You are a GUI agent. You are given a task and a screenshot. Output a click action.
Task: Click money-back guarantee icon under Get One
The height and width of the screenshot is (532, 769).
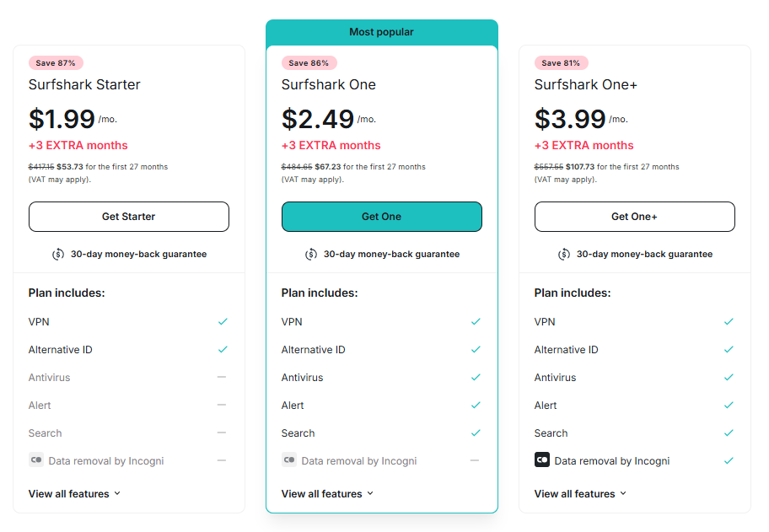point(311,254)
